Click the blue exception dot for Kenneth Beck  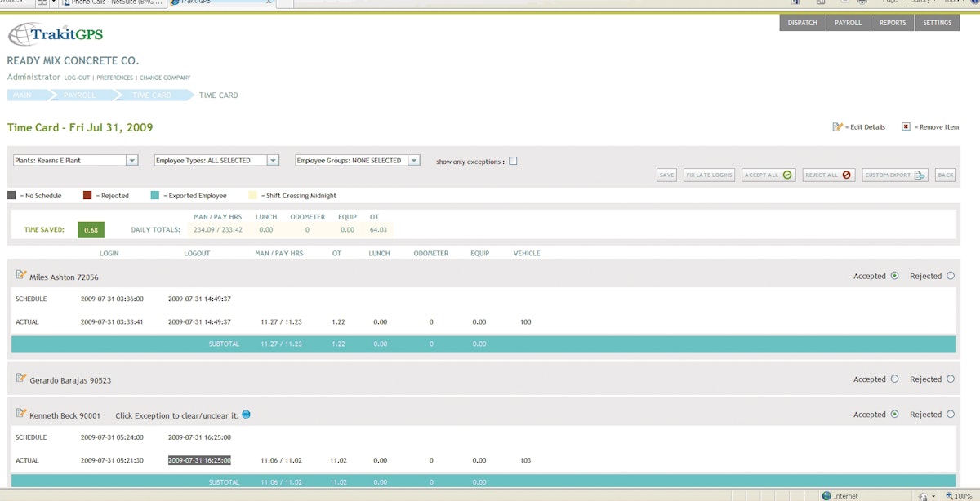pos(246,415)
